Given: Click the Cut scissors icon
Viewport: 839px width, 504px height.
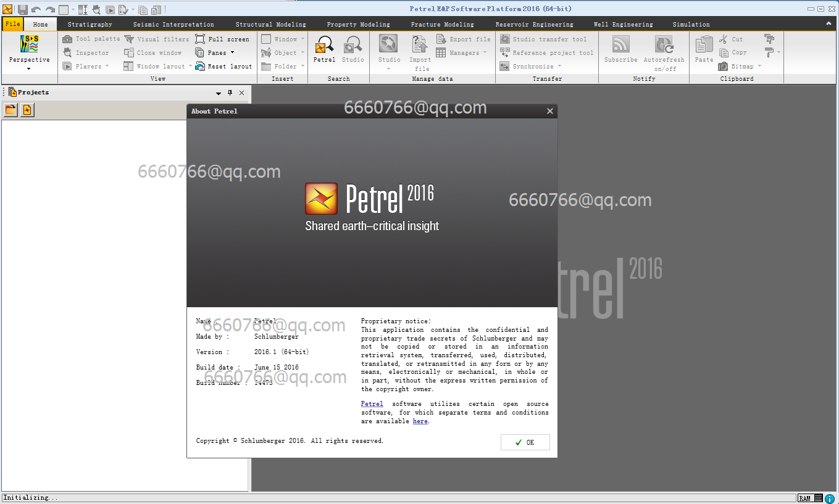Looking at the screenshot, I should click(x=724, y=39).
